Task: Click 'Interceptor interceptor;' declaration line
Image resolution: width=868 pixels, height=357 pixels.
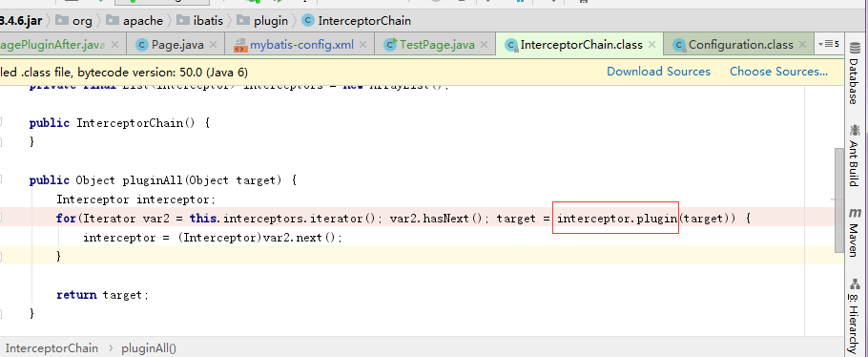Action: click(x=136, y=199)
